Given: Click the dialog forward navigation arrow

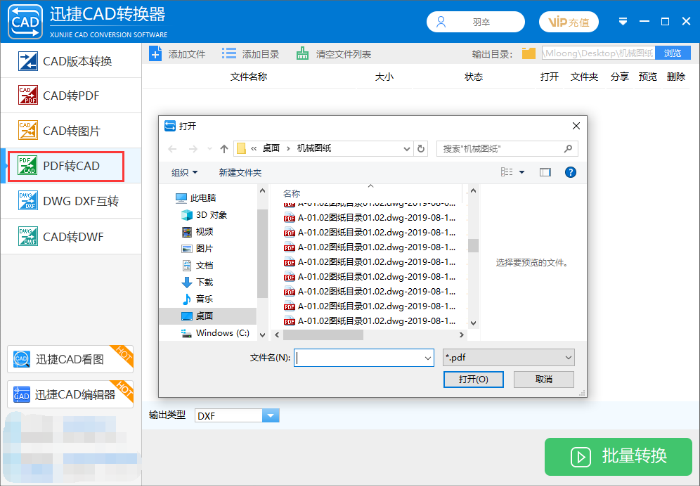Looking at the screenshot, I should 193,149.
